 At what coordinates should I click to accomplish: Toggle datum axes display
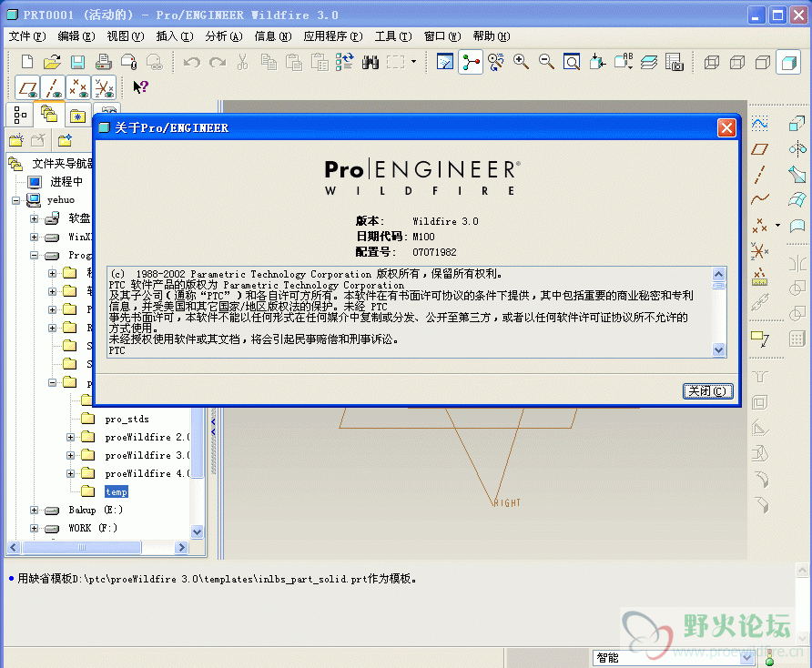(x=54, y=87)
